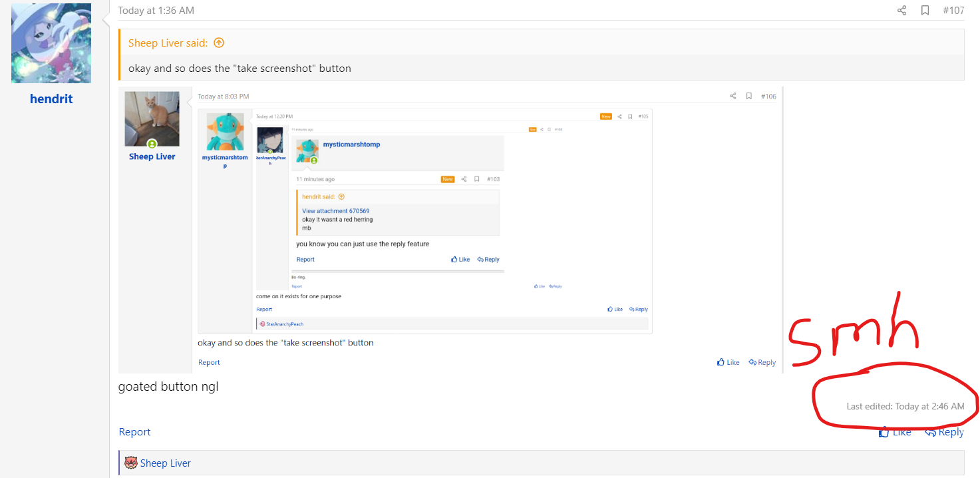Click the "Today at 1:36 AM" timestamp
Screen dimensions: 980x478
click(x=156, y=11)
